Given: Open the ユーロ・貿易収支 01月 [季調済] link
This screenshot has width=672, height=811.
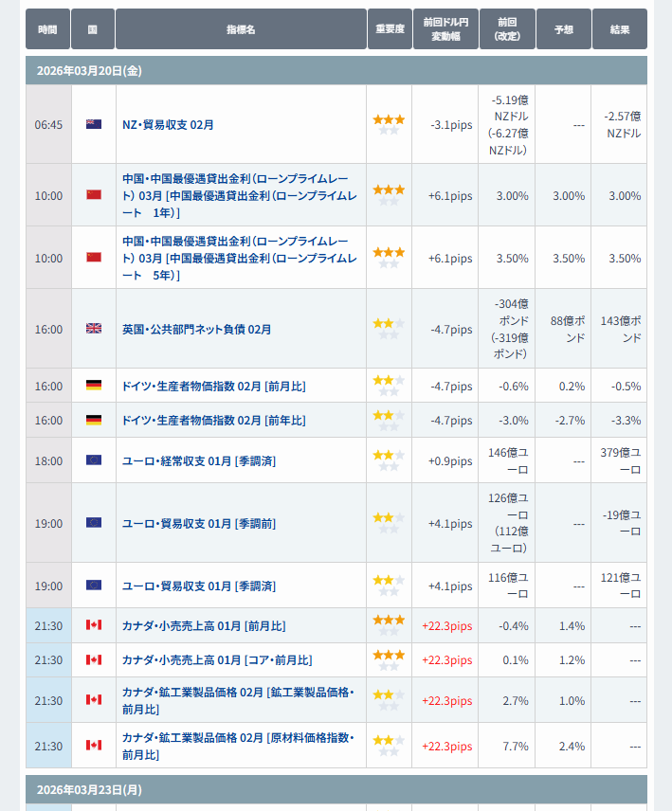Looking at the screenshot, I should click(199, 586).
